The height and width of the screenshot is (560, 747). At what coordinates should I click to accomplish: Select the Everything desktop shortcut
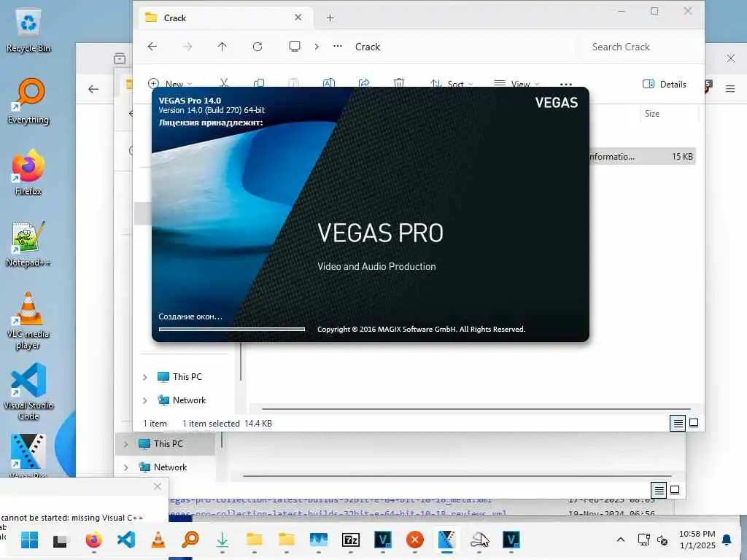coord(28,101)
